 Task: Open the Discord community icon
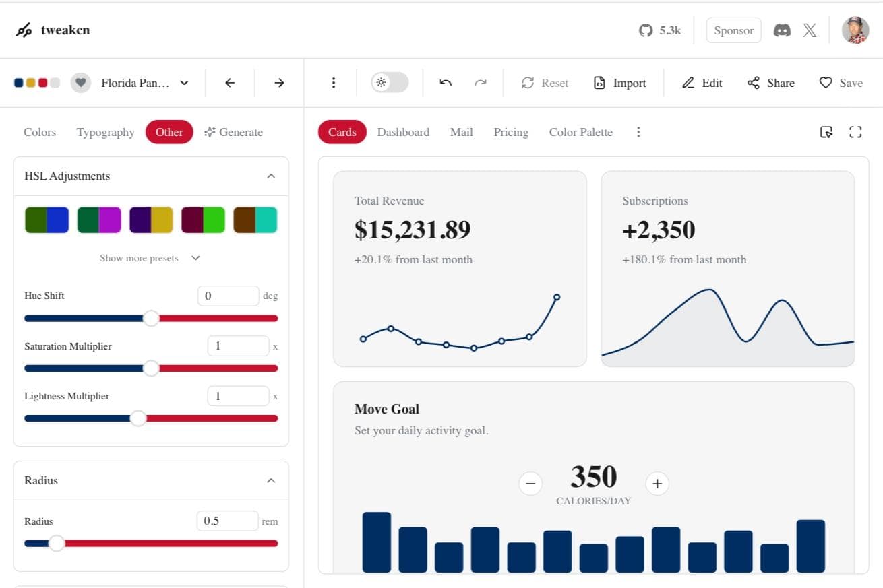click(782, 30)
